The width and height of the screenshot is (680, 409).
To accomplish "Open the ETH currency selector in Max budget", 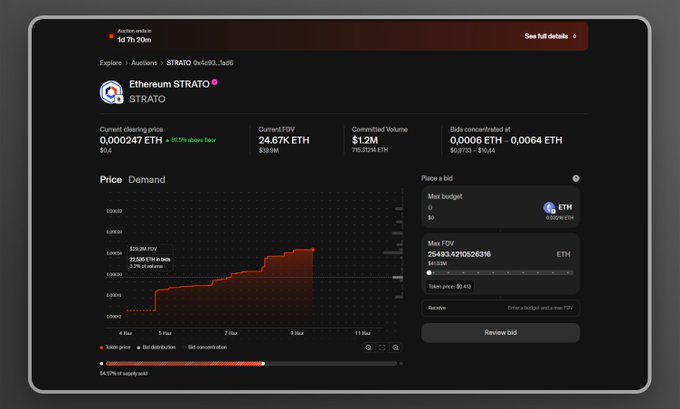I will click(558, 207).
